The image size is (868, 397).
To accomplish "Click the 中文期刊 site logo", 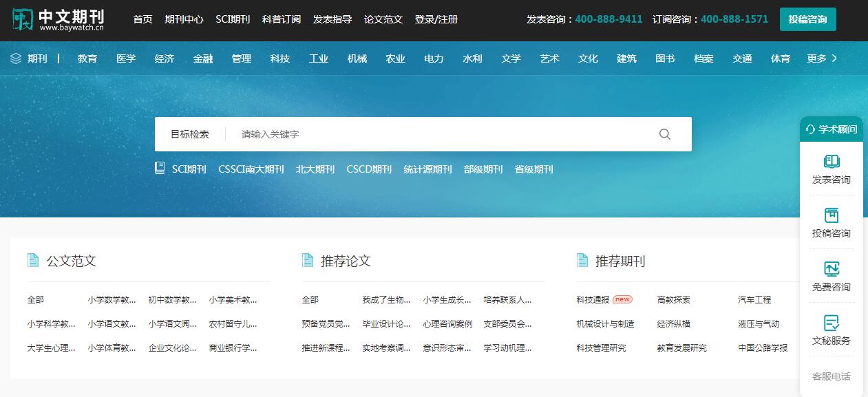I will point(59,19).
